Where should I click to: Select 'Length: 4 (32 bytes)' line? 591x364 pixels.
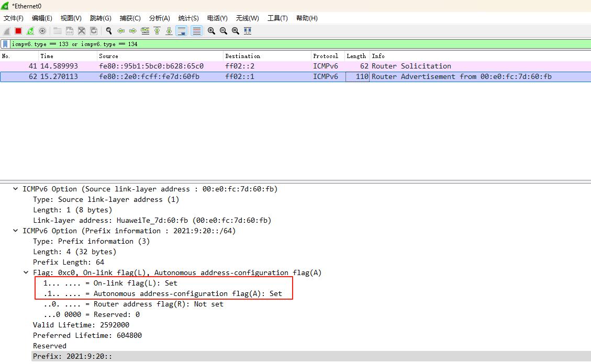pos(75,252)
